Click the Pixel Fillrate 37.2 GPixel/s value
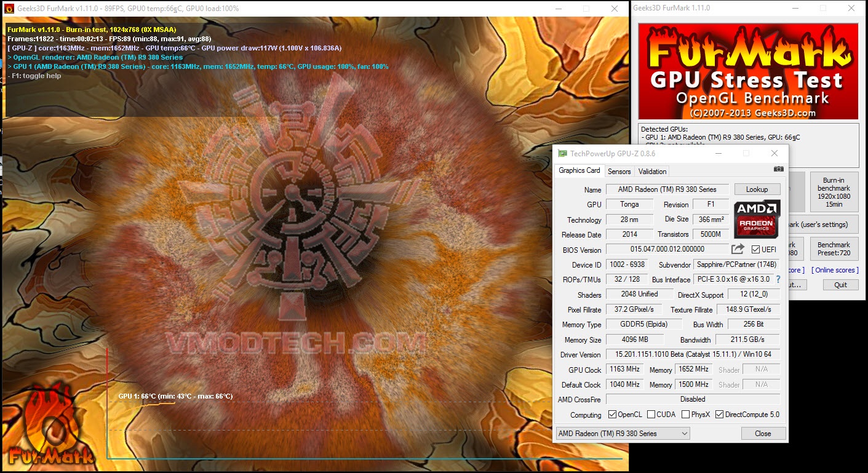 click(634, 309)
